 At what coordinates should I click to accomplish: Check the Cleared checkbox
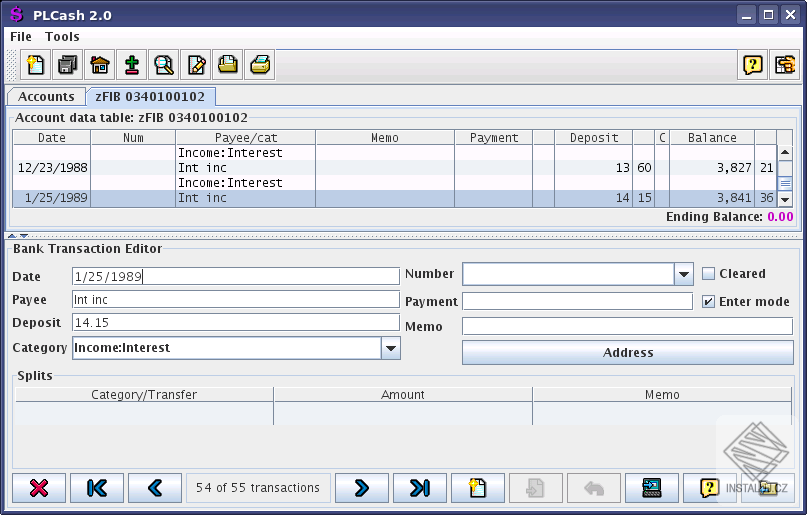(709, 274)
